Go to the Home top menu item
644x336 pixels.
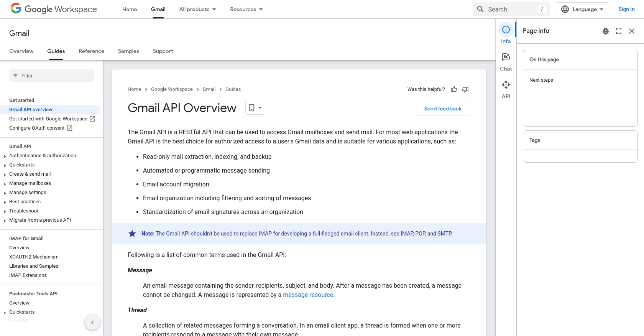point(130,9)
